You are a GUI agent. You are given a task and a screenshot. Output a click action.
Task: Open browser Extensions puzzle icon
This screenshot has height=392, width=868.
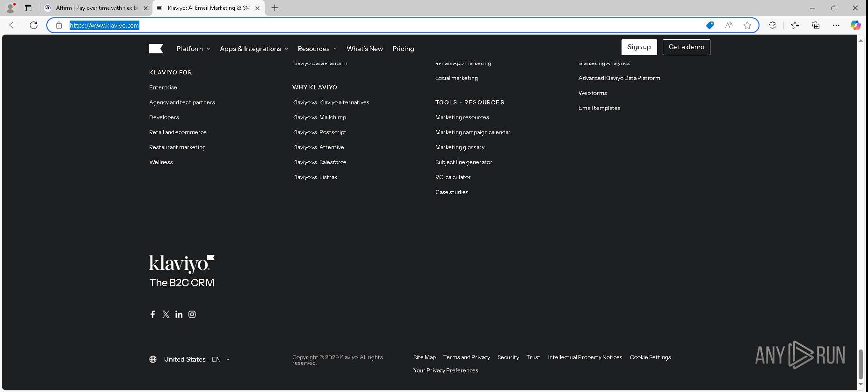click(x=772, y=25)
